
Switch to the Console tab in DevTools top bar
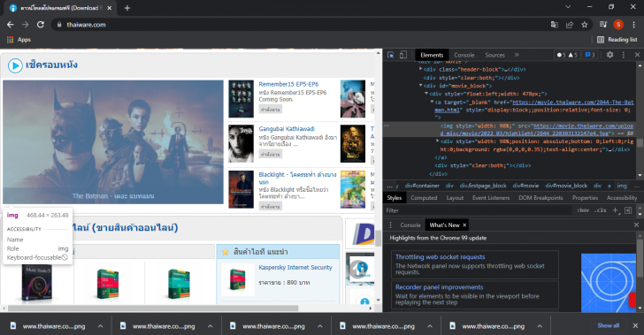pos(464,55)
